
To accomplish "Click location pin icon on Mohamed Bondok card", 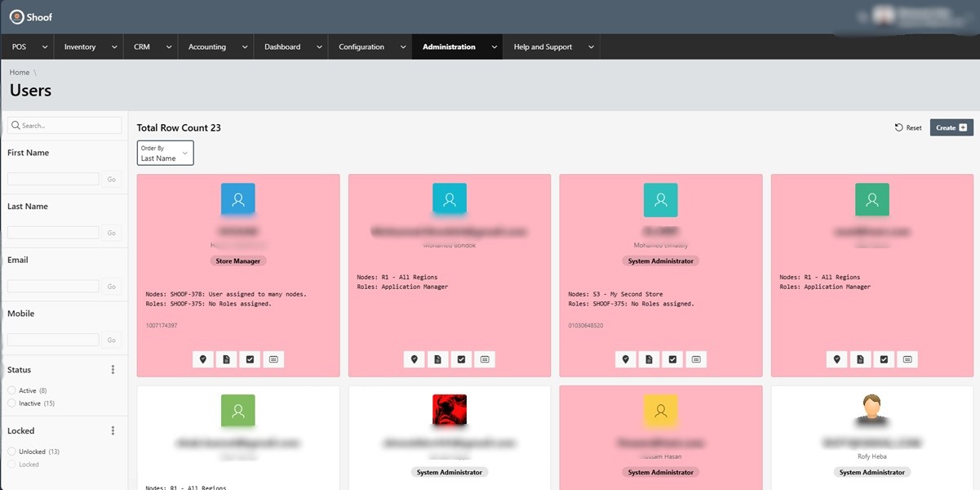I will (415, 359).
